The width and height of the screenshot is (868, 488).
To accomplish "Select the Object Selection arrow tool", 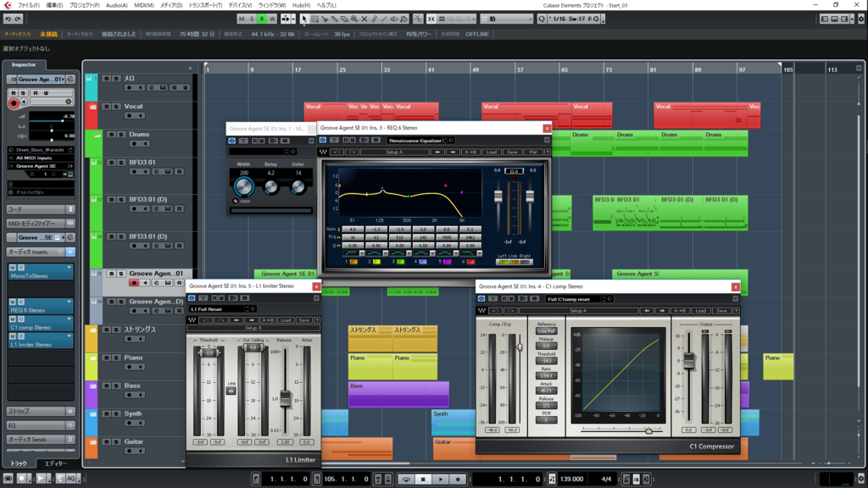I will (x=304, y=19).
